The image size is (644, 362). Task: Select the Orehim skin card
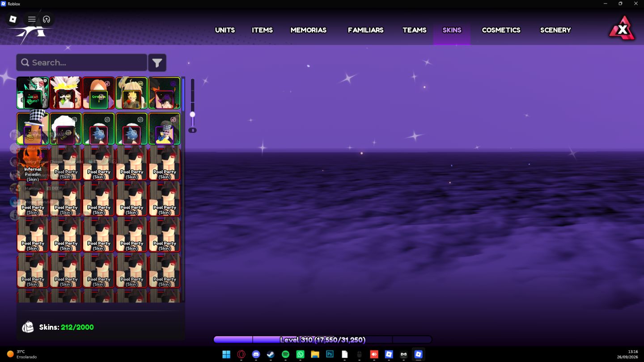[98, 93]
